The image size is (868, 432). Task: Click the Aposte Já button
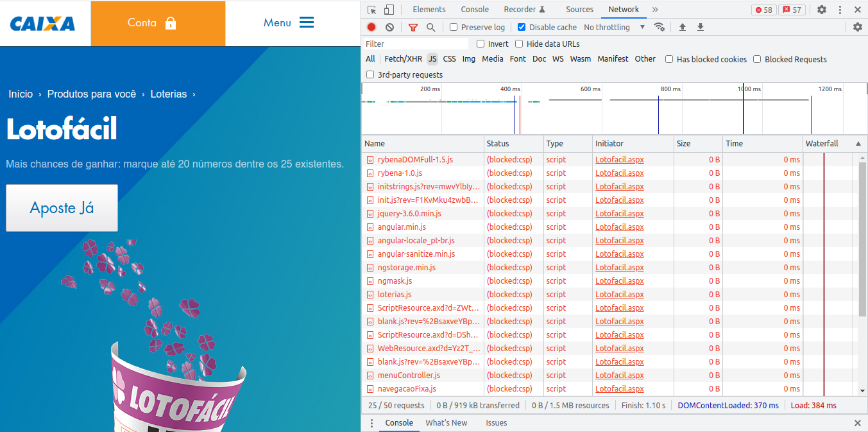[x=62, y=208]
